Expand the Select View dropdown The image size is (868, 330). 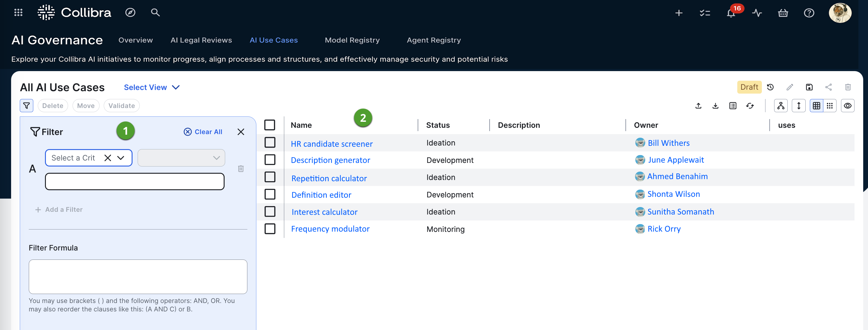(x=152, y=87)
